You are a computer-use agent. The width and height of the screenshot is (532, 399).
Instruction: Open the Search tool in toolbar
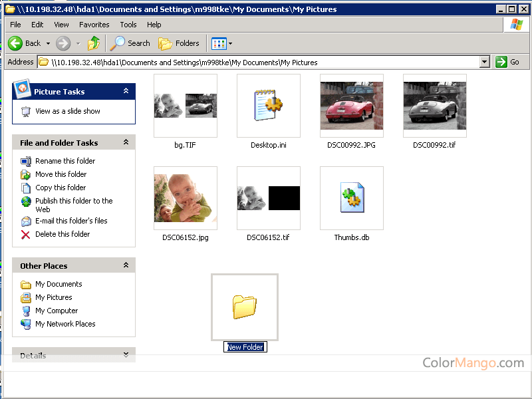click(131, 43)
